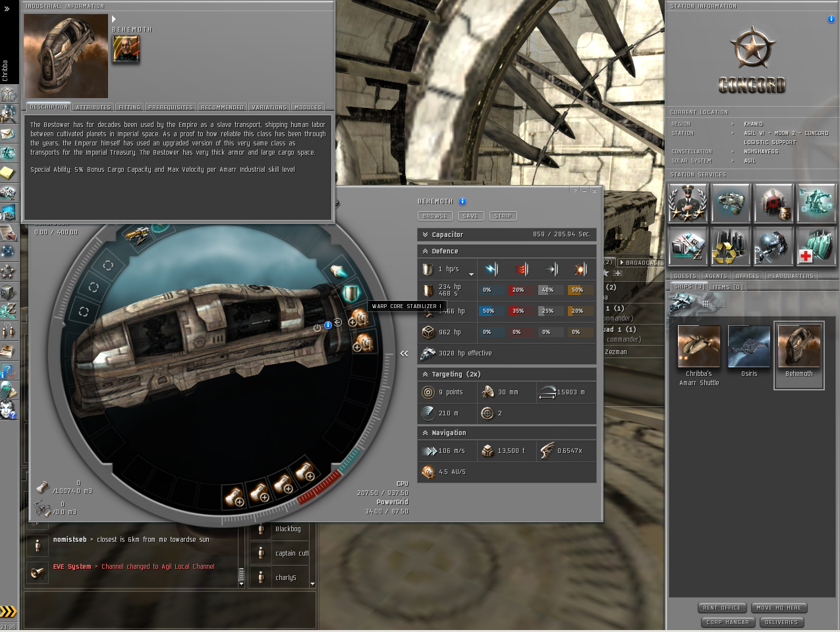The height and width of the screenshot is (632, 840).
Task: Switch to the Items [0] tab
Action: (728, 286)
